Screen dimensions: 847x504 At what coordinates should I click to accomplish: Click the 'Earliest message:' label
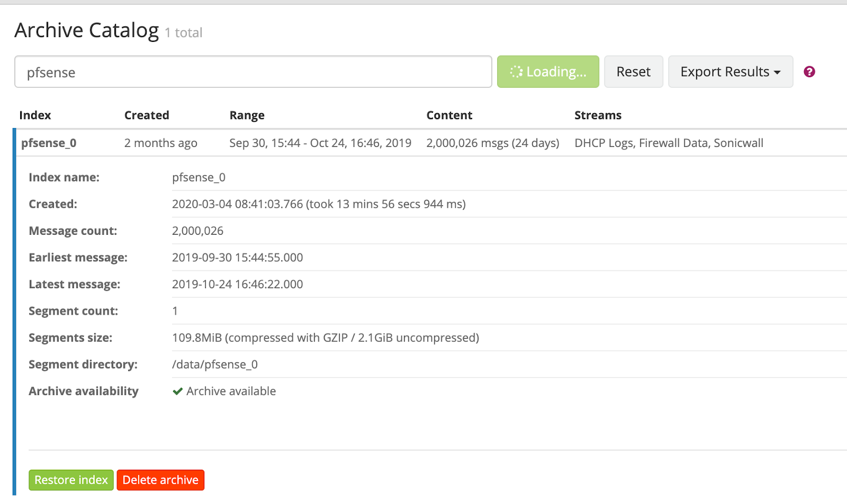pyautogui.click(x=78, y=258)
